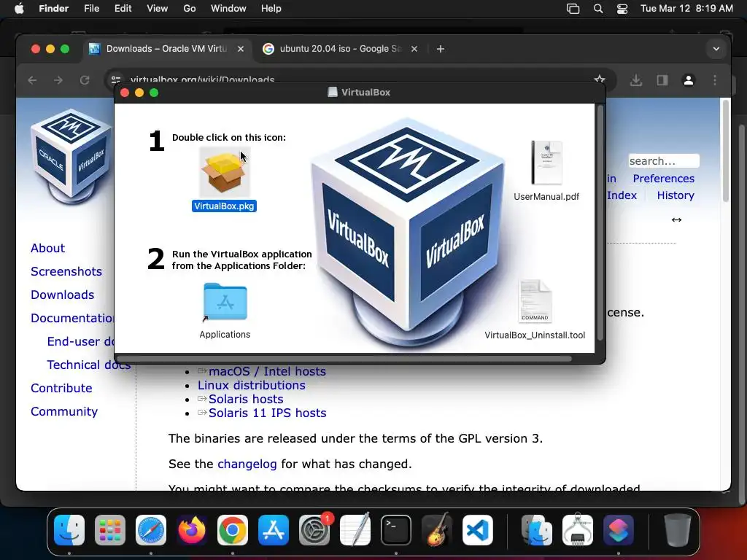
Task: Close the Downloads – Oracle VM tab
Action: point(241,49)
